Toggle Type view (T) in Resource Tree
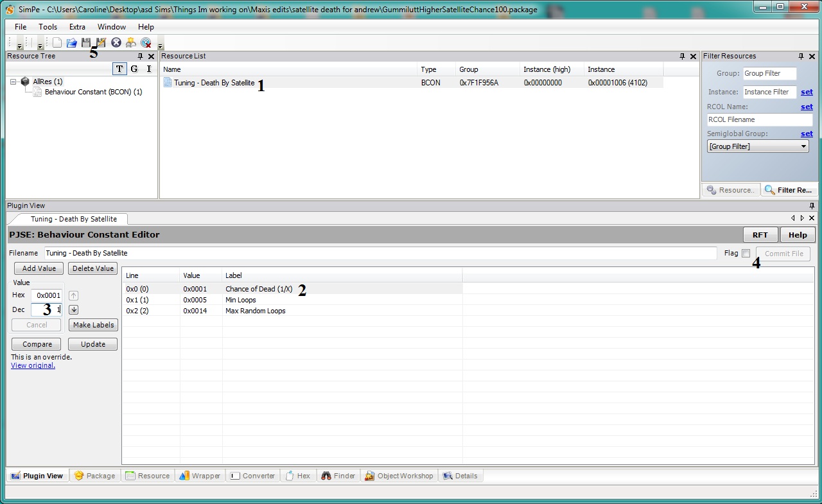 119,69
